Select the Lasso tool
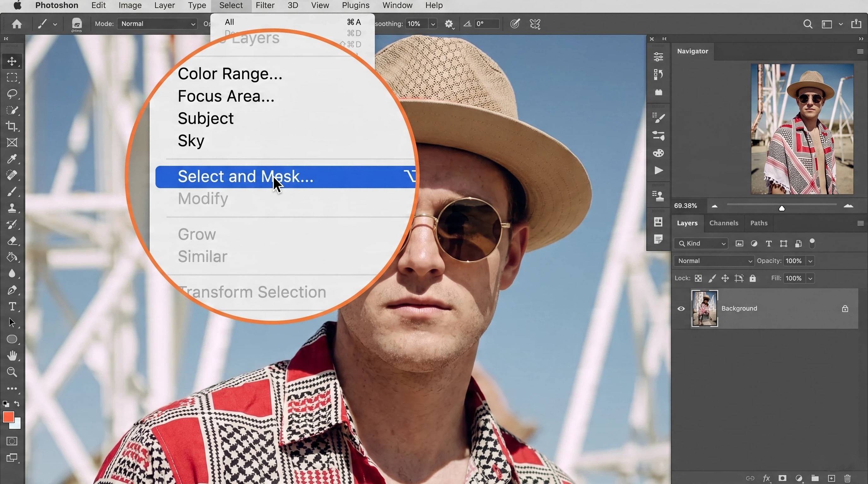The width and height of the screenshot is (868, 484). (12, 94)
